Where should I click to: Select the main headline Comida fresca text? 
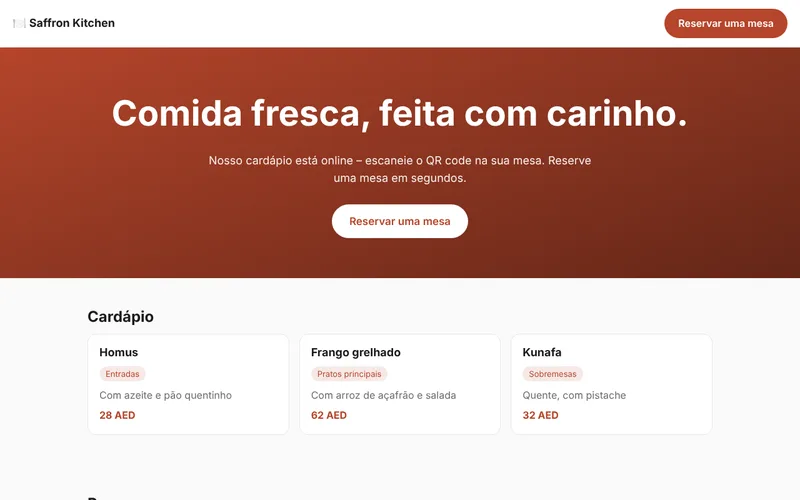[399, 113]
